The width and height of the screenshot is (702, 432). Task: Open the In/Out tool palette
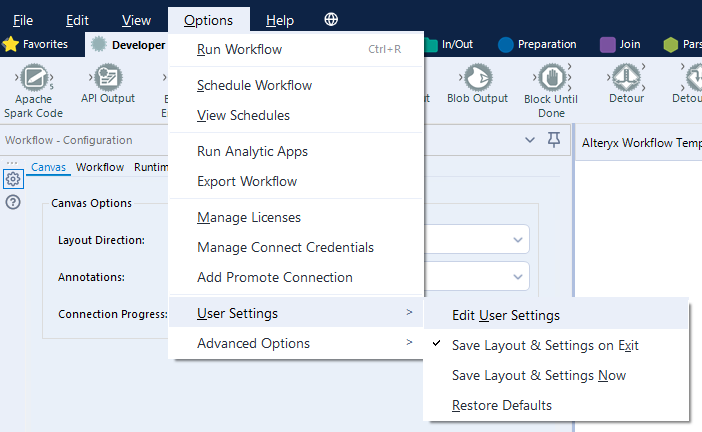pyautogui.click(x=449, y=44)
